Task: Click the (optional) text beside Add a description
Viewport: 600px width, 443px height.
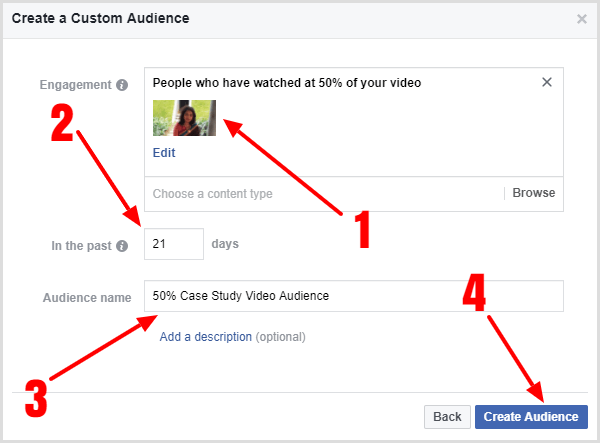Action: click(x=281, y=337)
